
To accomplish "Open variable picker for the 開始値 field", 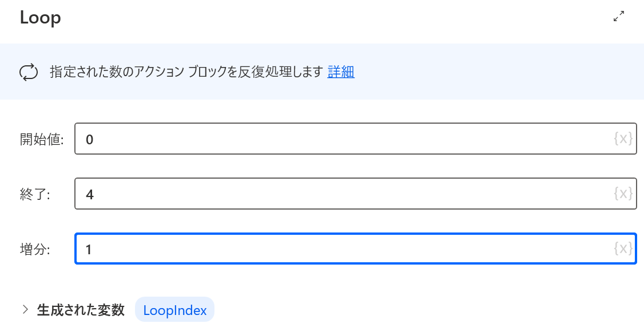I will point(623,139).
